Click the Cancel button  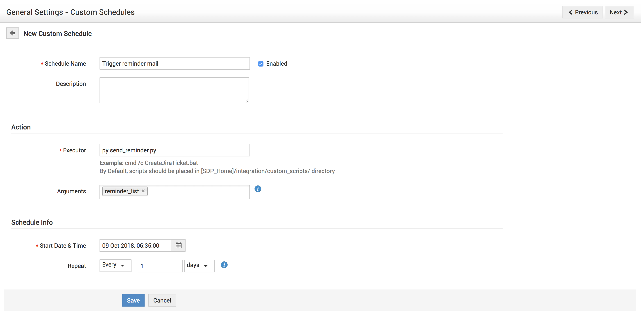162,300
